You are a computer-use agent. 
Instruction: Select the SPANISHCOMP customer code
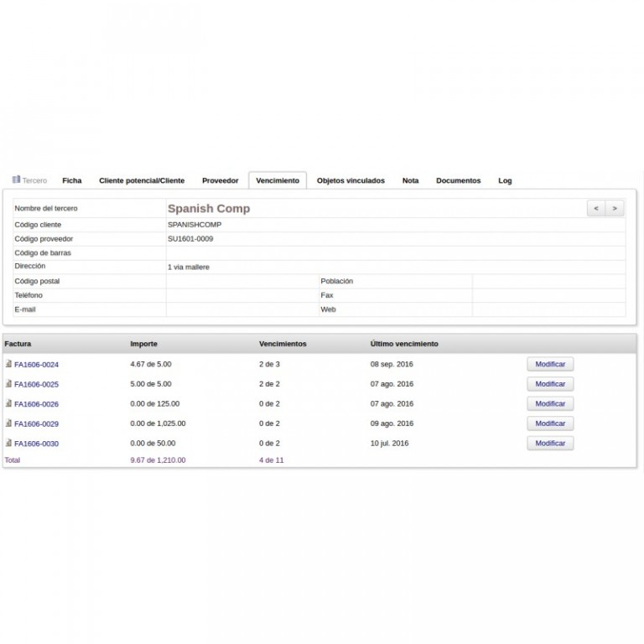pos(195,225)
